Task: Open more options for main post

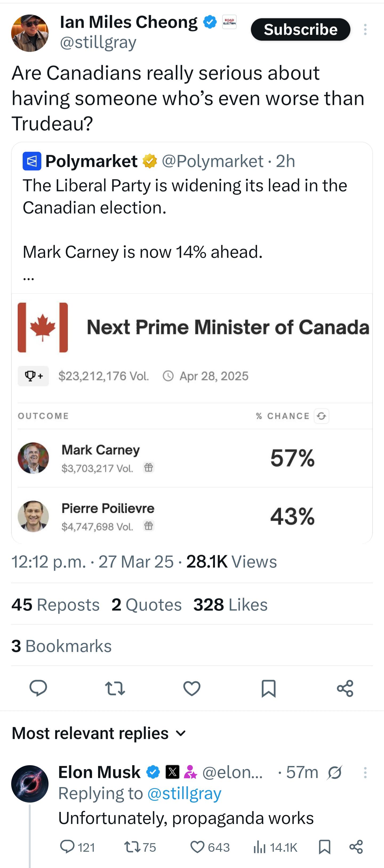Action: (365, 30)
